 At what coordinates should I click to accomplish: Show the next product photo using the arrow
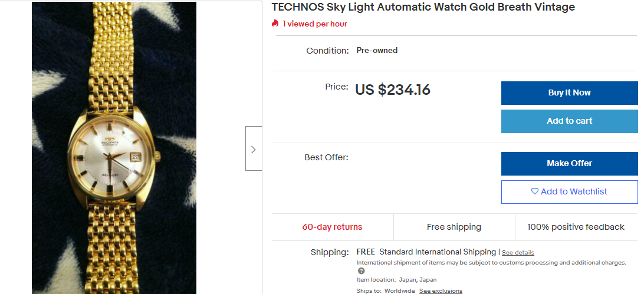254,149
